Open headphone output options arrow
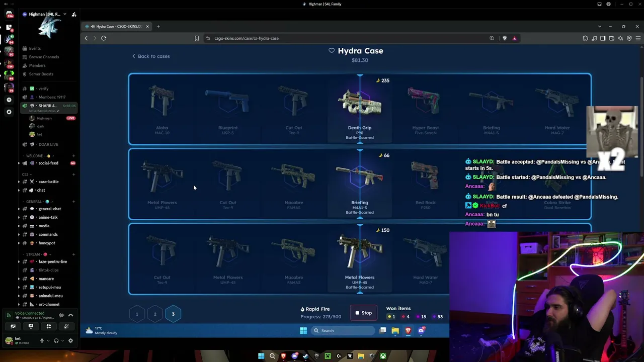The image size is (644, 362). tap(62, 340)
